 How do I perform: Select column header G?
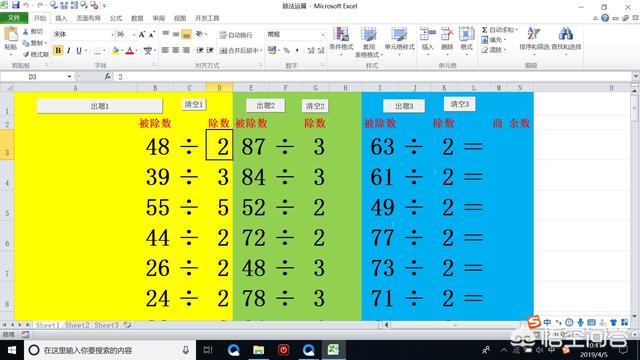[x=315, y=87]
